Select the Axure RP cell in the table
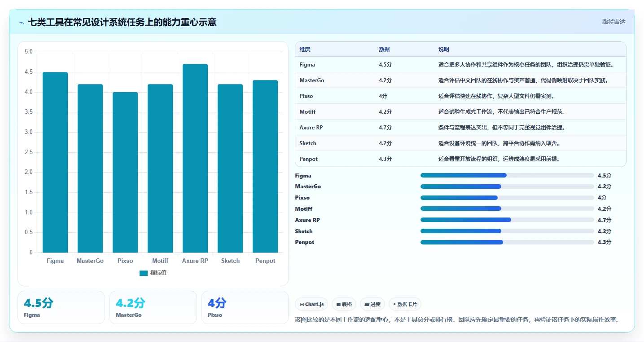The image size is (644, 342). [x=311, y=128]
